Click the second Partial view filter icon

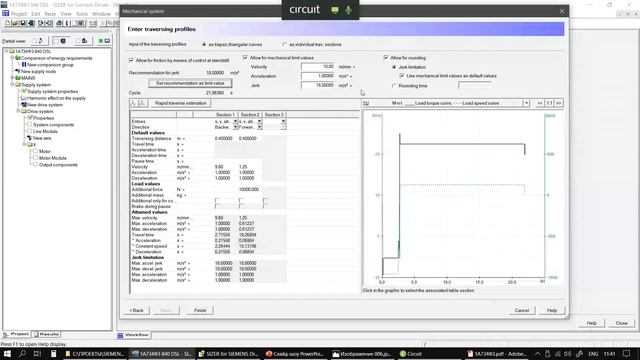pos(62,40)
